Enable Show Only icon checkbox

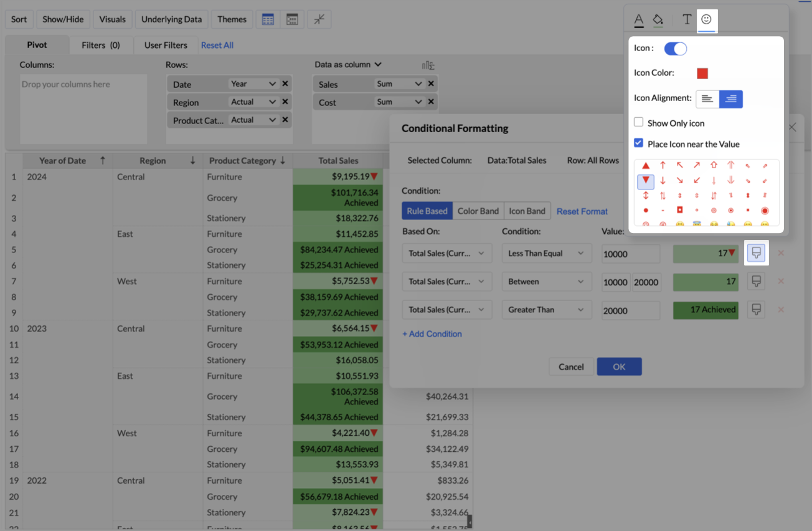pos(638,123)
